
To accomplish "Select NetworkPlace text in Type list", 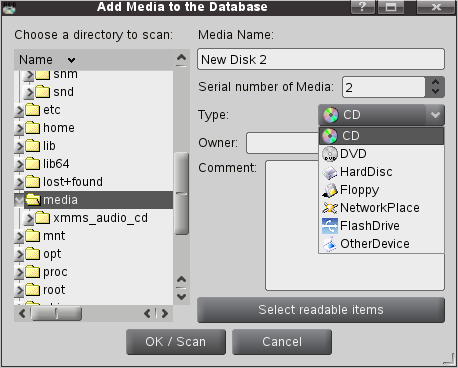I will tap(380, 208).
